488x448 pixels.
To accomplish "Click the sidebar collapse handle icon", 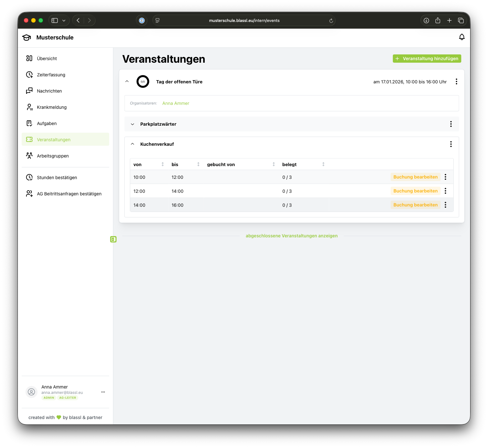I will pyautogui.click(x=113, y=239).
